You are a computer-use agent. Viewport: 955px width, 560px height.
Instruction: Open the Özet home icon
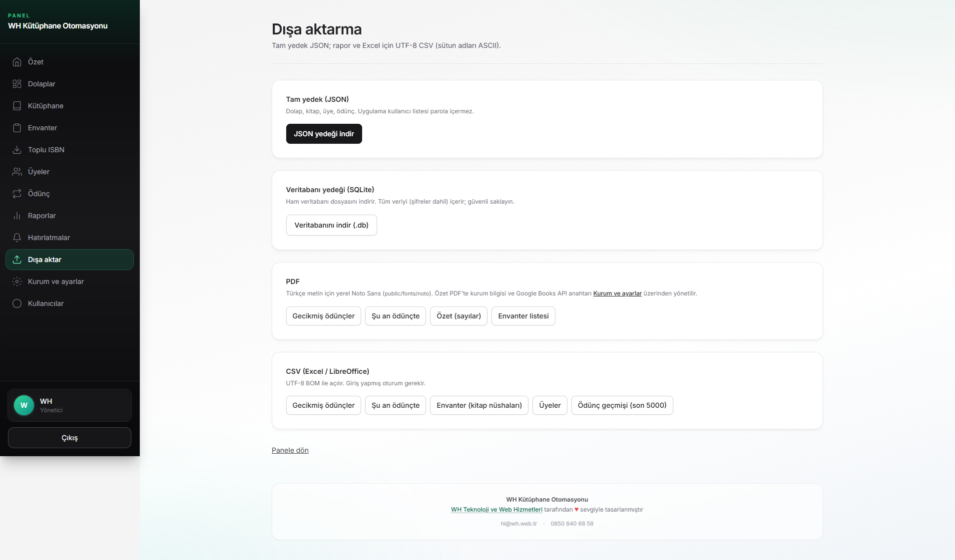pos(17,62)
